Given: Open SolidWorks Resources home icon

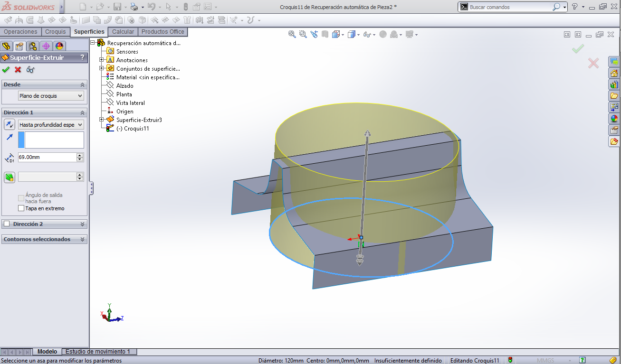Looking at the screenshot, I should [614, 73].
